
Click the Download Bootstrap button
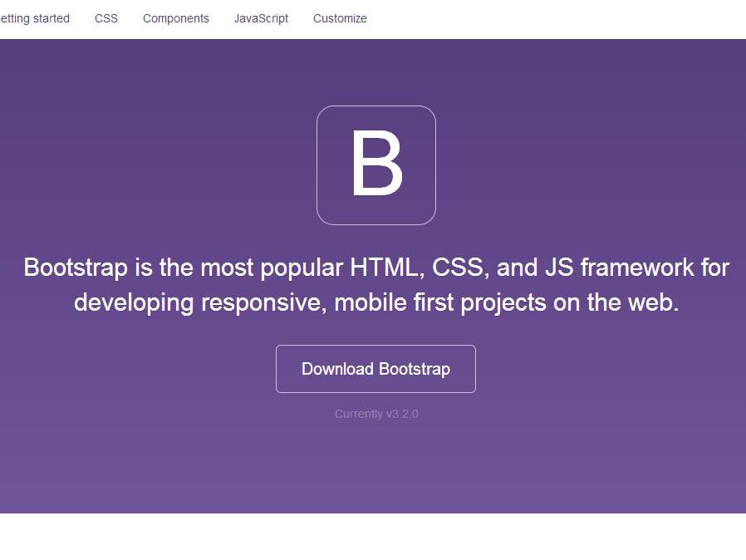(x=375, y=368)
